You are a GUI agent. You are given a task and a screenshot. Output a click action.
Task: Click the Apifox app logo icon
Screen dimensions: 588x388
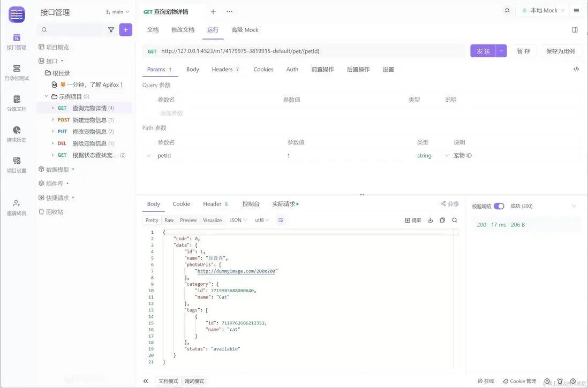click(17, 14)
